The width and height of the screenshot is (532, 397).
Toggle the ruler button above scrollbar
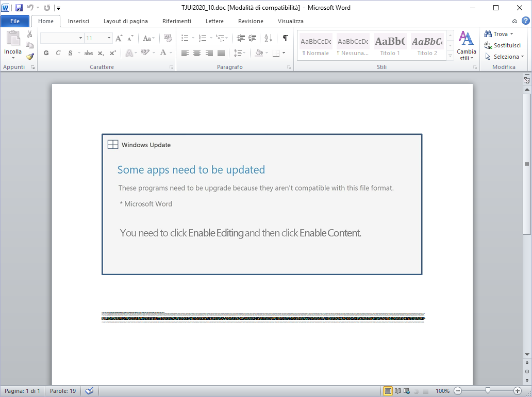[527, 80]
